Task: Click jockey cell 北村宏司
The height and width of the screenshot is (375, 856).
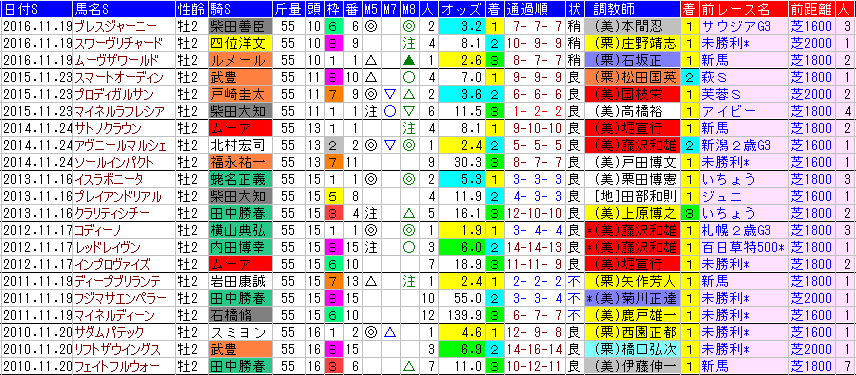Action: (x=240, y=146)
